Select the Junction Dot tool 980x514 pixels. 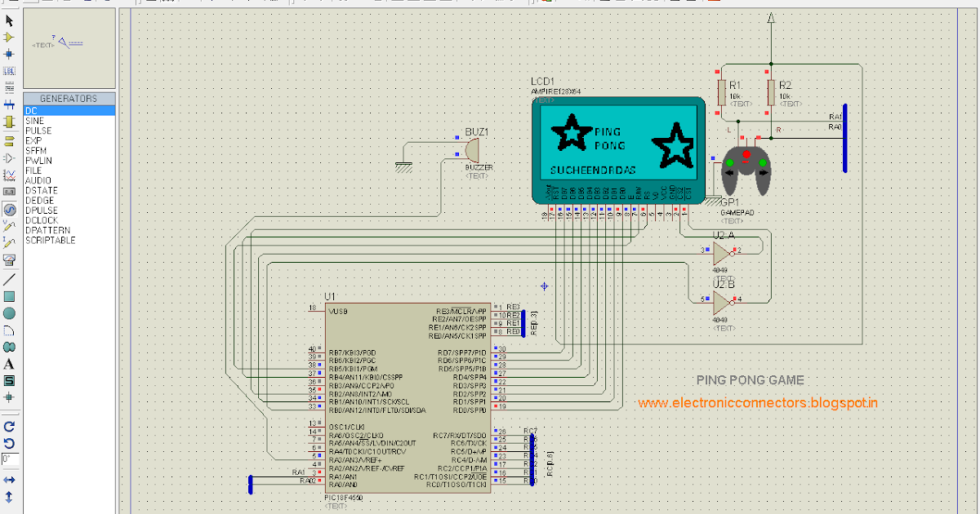click(9, 55)
